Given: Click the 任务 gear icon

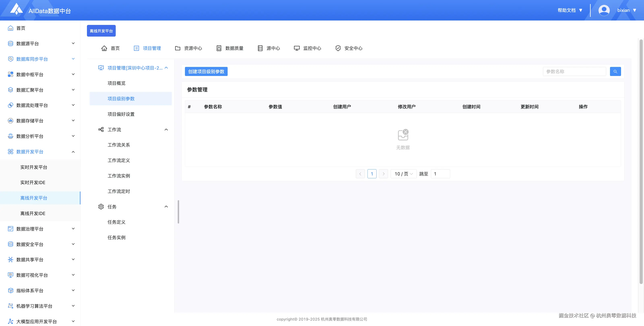Looking at the screenshot, I should pyautogui.click(x=101, y=206).
